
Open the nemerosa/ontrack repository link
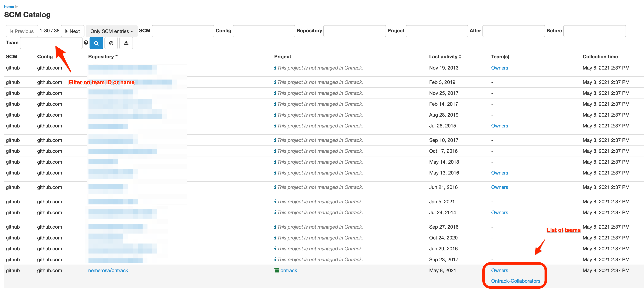pos(108,270)
